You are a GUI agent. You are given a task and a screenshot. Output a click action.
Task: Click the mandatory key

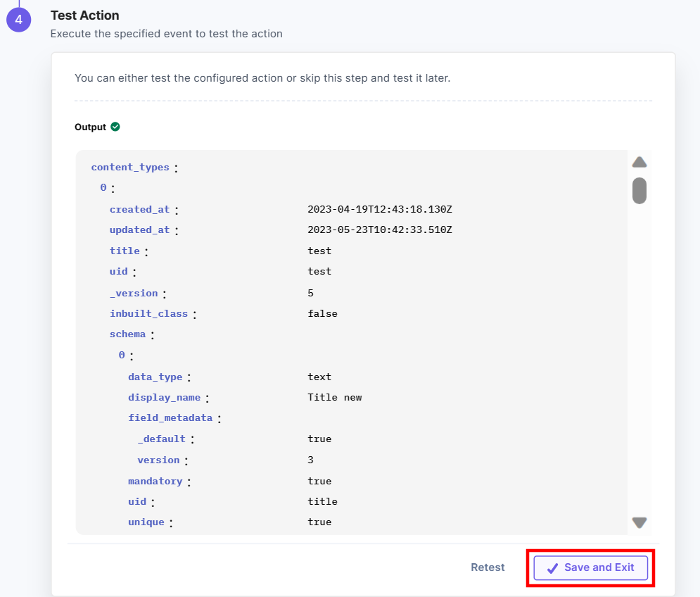pyautogui.click(x=155, y=481)
